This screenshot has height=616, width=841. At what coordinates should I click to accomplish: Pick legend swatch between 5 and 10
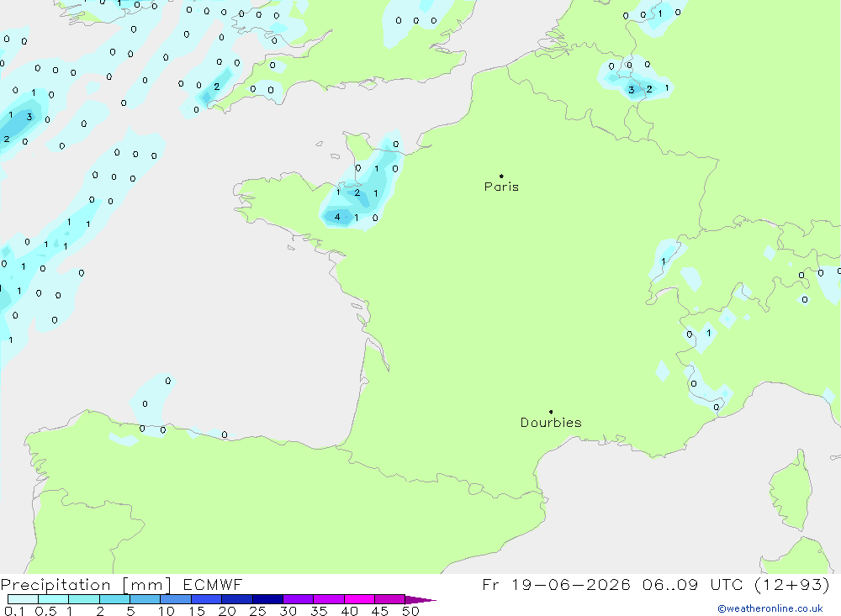point(145,599)
